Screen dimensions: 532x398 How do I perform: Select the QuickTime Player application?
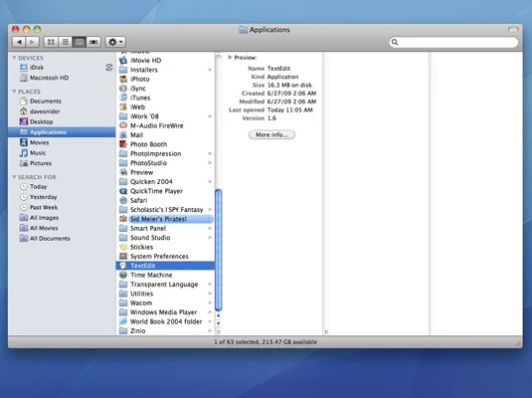pyautogui.click(x=166, y=191)
